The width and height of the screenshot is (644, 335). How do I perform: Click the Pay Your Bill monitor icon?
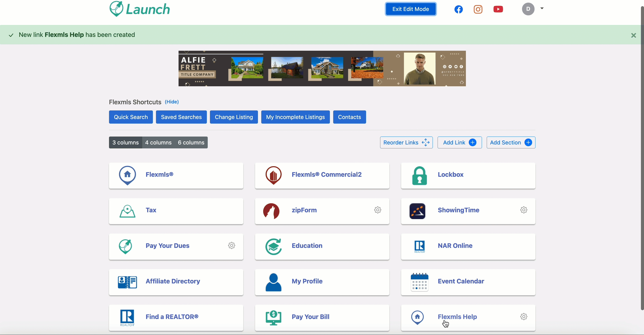coord(273,318)
